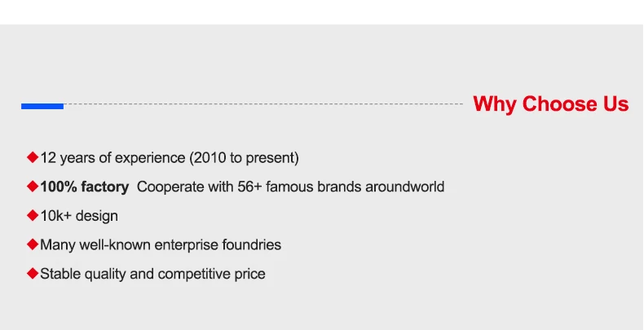The height and width of the screenshot is (330, 644).
Task: Click the dashed divider line
Action: [261, 104]
